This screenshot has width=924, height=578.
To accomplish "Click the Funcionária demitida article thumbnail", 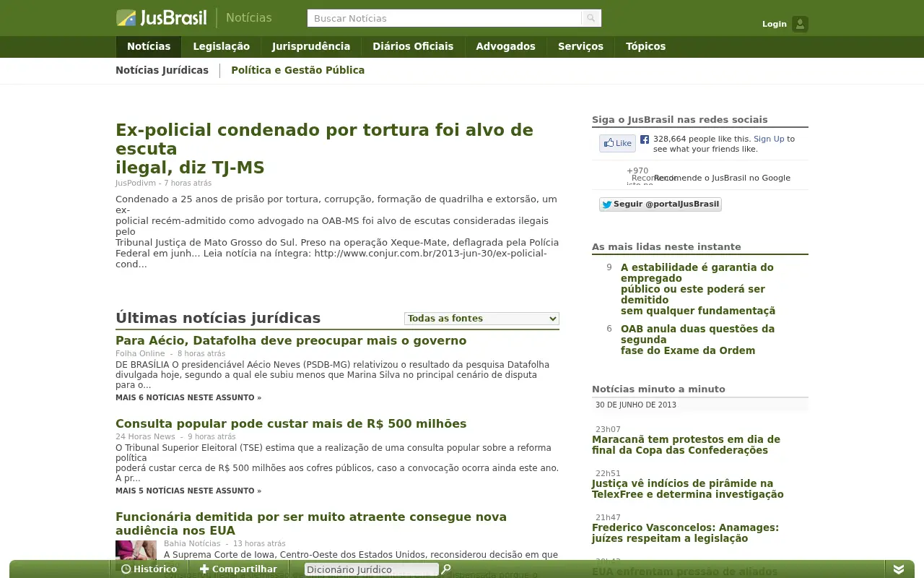I will [136, 555].
